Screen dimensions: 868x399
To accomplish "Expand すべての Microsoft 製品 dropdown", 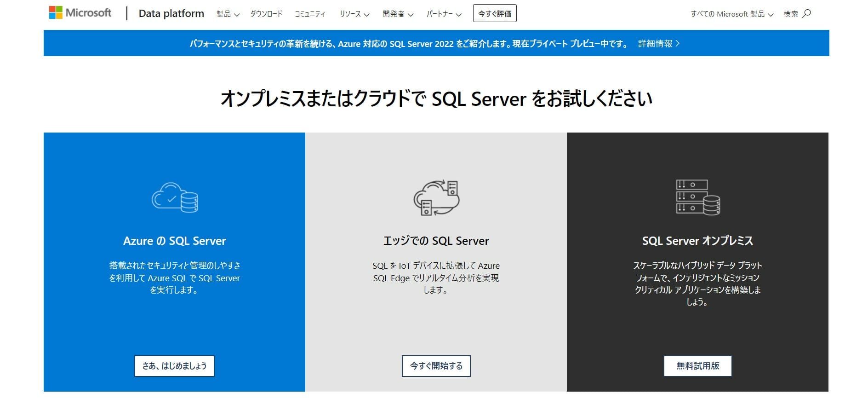I will click(x=732, y=14).
